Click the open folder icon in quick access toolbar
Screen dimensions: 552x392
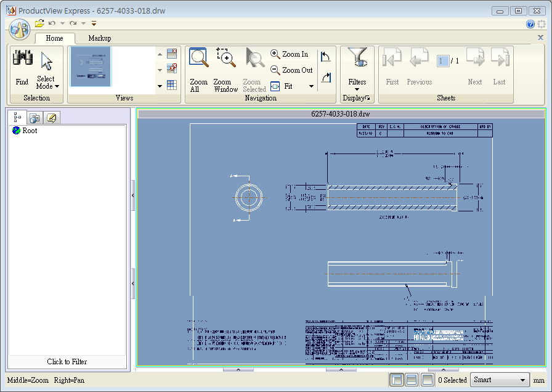click(39, 23)
